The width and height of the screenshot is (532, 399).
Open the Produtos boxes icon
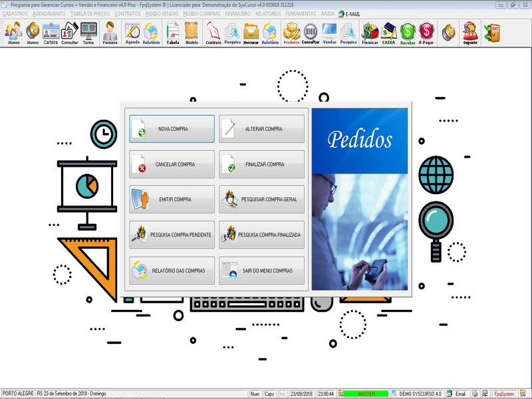click(x=291, y=33)
